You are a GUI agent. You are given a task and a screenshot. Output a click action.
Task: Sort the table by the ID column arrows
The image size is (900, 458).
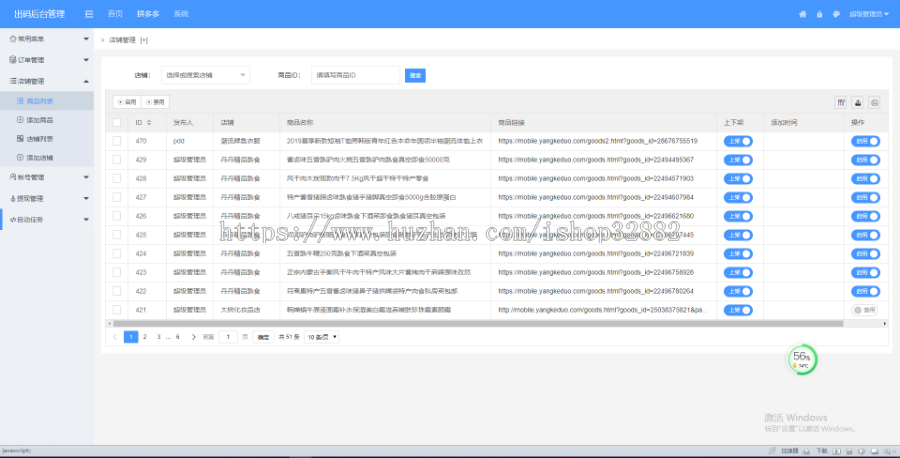pyautogui.click(x=149, y=123)
